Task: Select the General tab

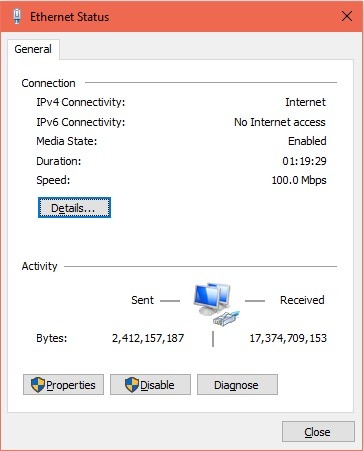Action: (33, 49)
